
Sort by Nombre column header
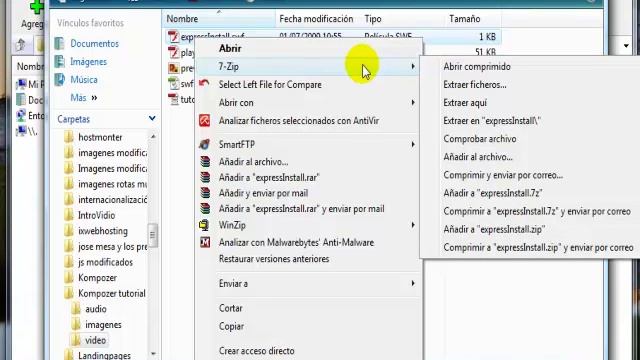click(x=219, y=19)
